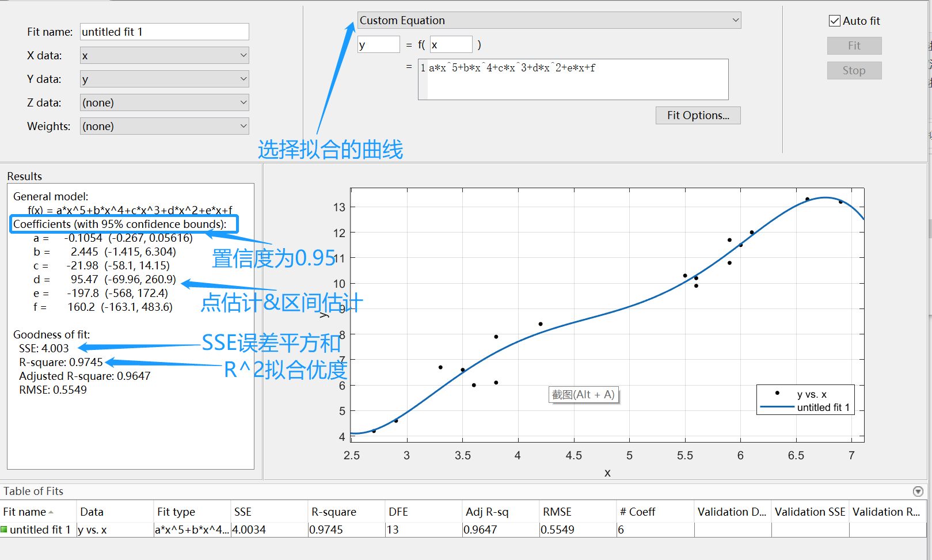932x560 pixels.
Task: Open the Custom Equation fit type dropdown
Action: click(x=549, y=20)
